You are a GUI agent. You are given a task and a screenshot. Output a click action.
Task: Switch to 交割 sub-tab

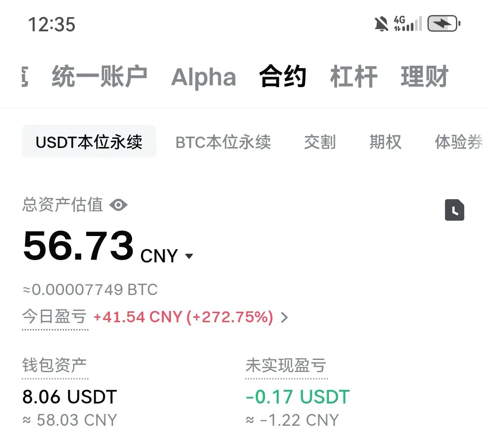click(x=320, y=142)
